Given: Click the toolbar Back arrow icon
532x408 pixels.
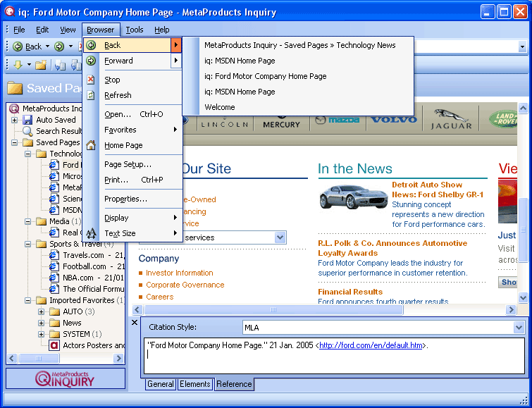Looking at the screenshot, I should tap(18, 47).
